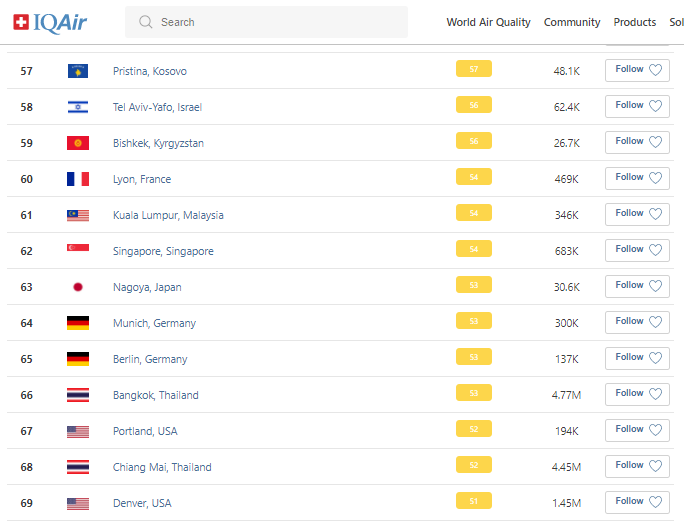
Task: Open the Community menu
Action: (572, 22)
